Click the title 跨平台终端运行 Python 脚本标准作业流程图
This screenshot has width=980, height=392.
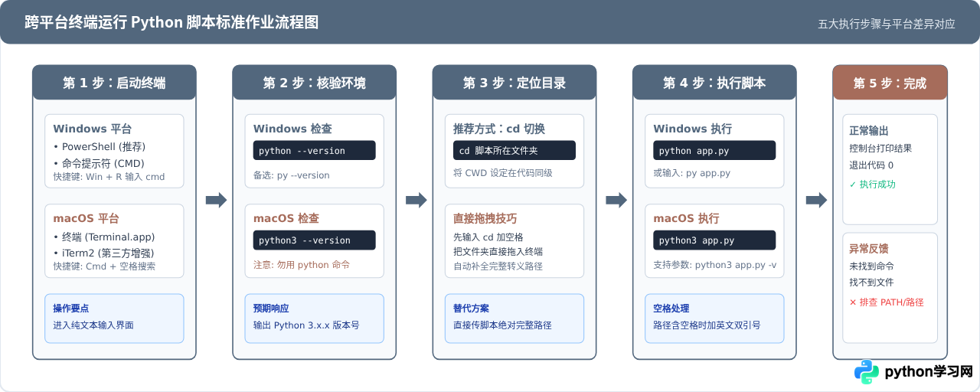pos(171,22)
